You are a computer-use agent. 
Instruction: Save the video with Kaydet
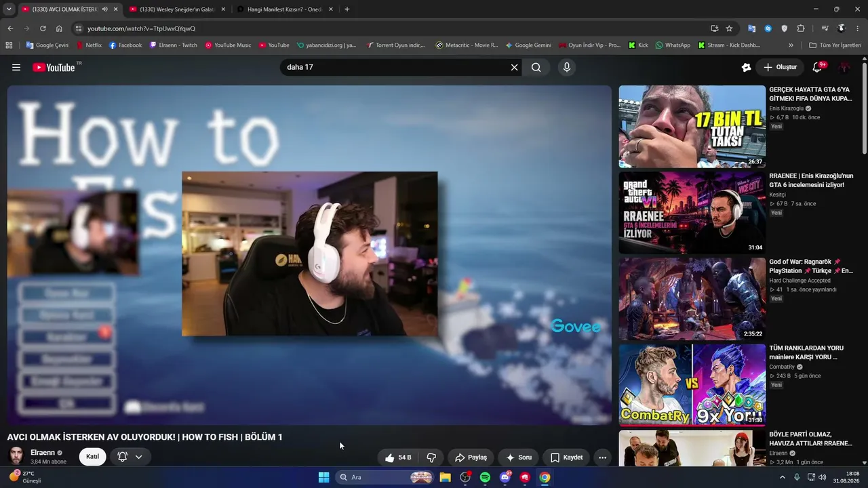[x=566, y=457]
